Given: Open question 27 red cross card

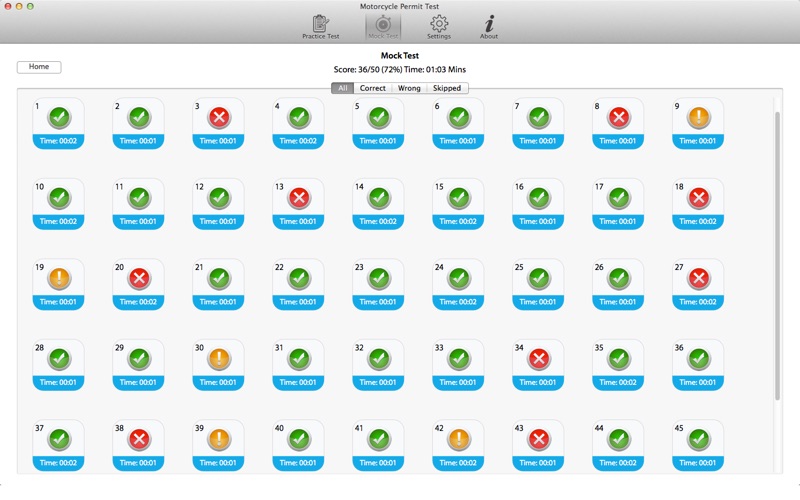Looking at the screenshot, I should pos(698,285).
